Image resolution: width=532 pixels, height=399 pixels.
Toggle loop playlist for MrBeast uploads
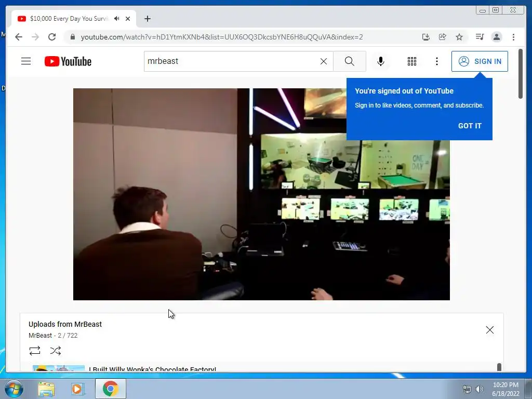35,351
